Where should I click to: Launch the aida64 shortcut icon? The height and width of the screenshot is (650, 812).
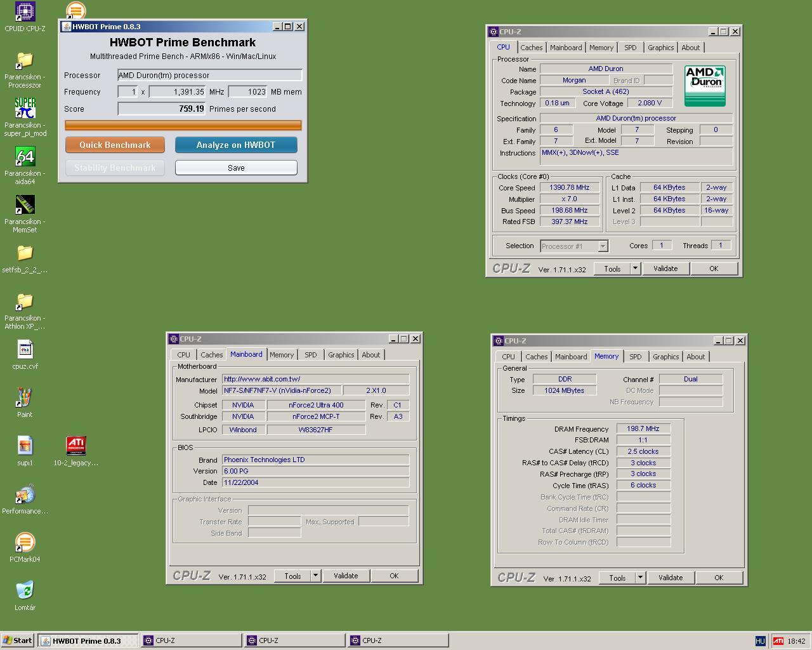coord(25,156)
